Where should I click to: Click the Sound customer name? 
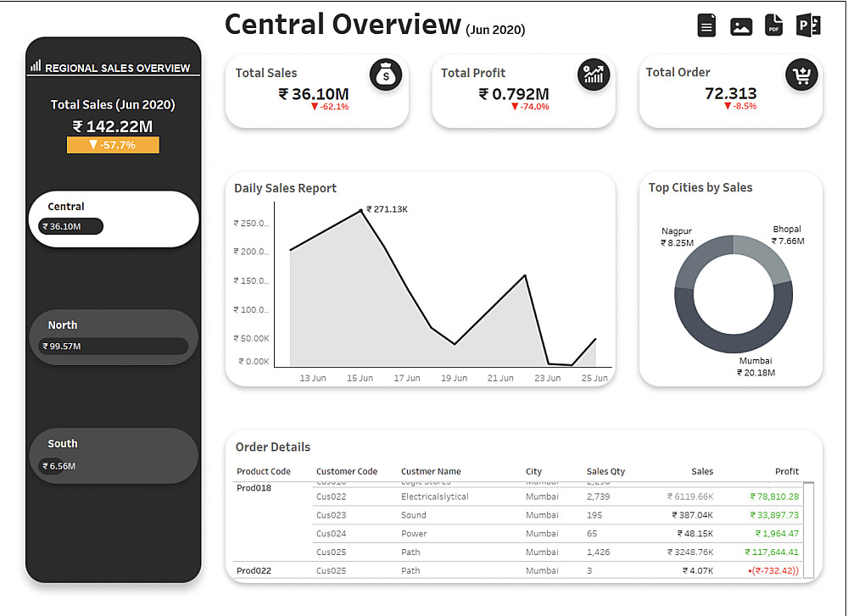pos(414,515)
